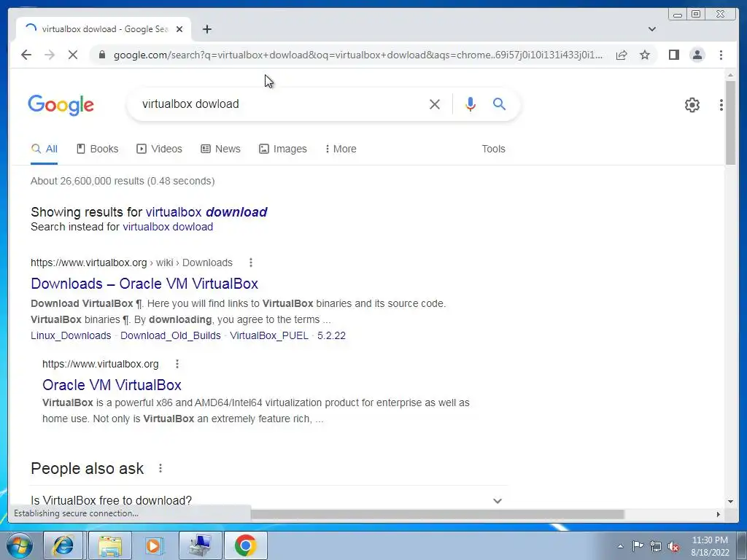Launch Internet Explorer from taskbar
Image resolution: width=747 pixels, height=560 pixels.
[63, 545]
